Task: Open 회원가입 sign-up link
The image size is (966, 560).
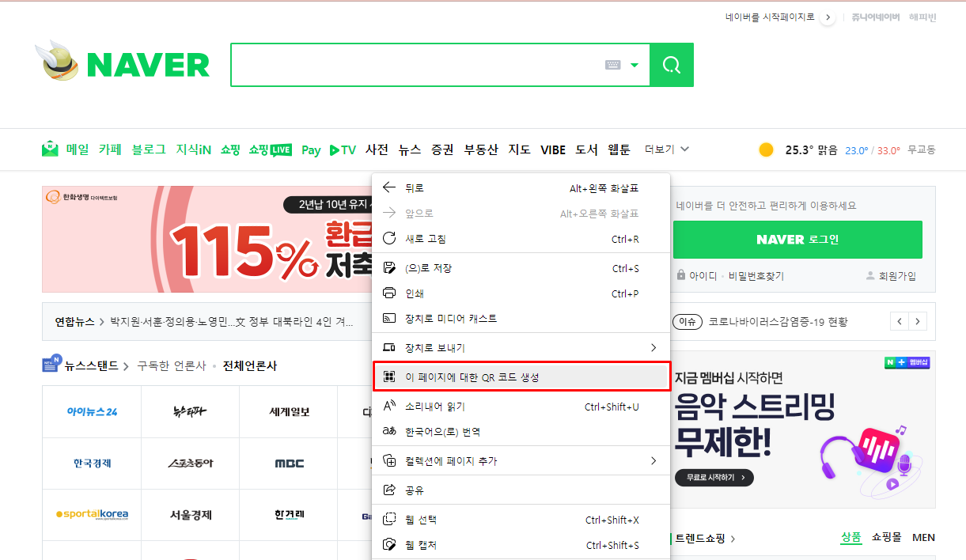Action: pyautogui.click(x=897, y=276)
